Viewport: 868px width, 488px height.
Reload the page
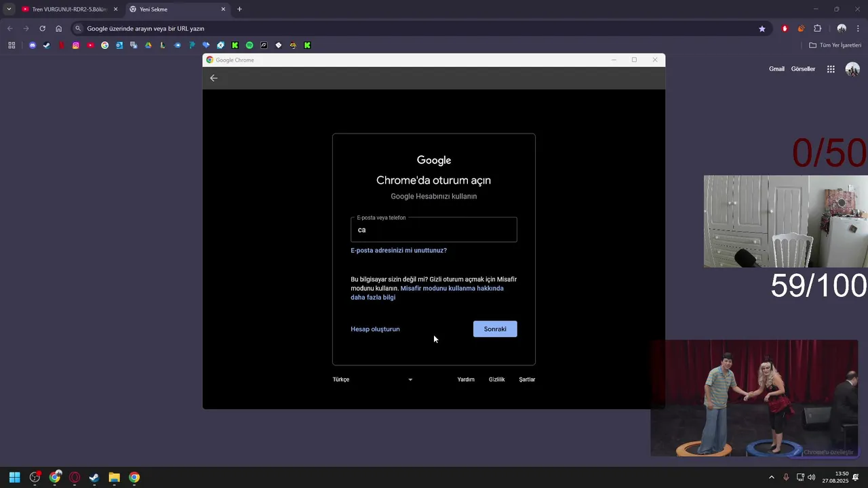tap(42, 28)
